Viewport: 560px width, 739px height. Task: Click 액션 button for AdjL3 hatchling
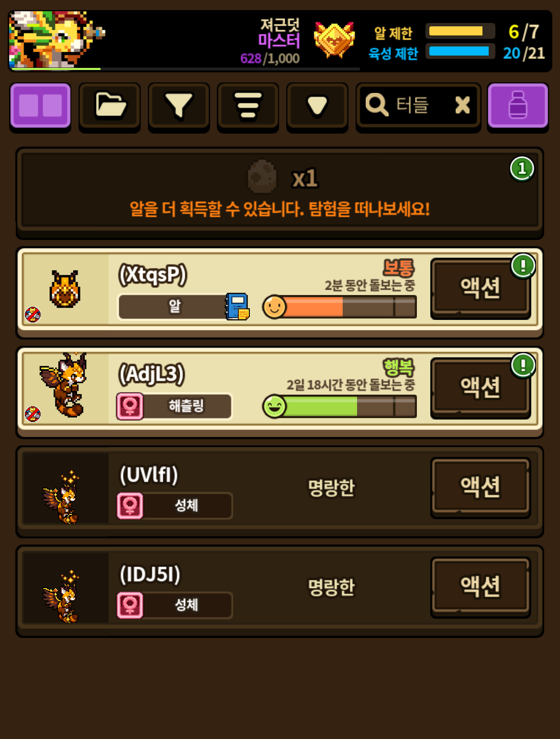[x=481, y=387]
